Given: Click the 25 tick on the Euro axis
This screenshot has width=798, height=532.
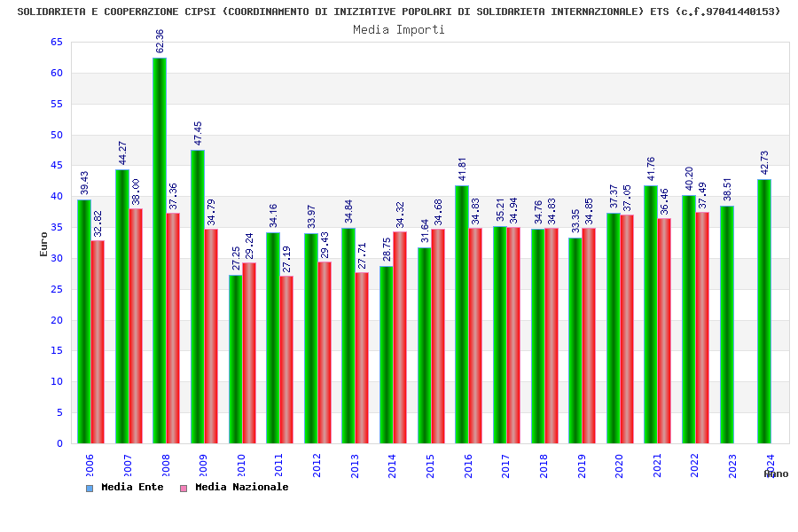Looking at the screenshot, I should click(57, 289).
